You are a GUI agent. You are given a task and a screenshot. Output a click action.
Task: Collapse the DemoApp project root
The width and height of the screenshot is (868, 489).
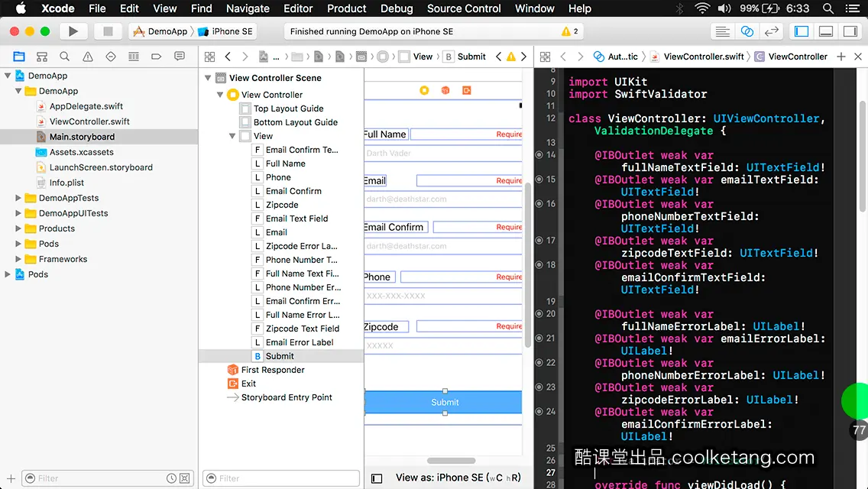8,76
